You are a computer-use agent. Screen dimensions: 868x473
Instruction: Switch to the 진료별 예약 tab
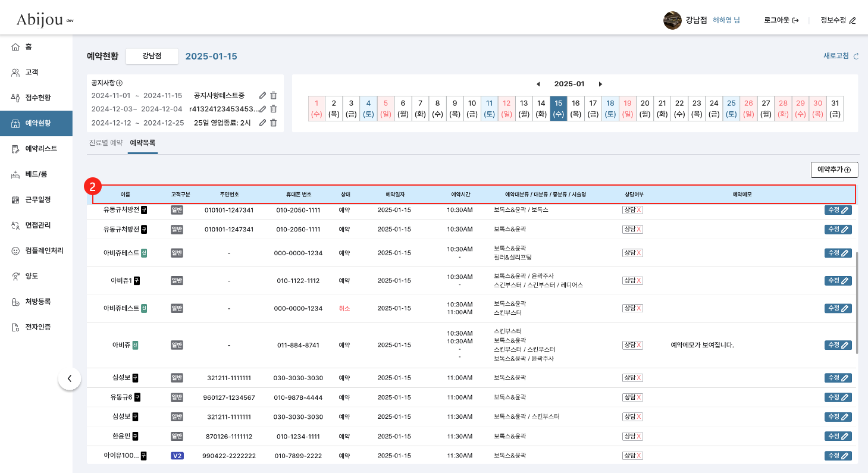pos(105,143)
